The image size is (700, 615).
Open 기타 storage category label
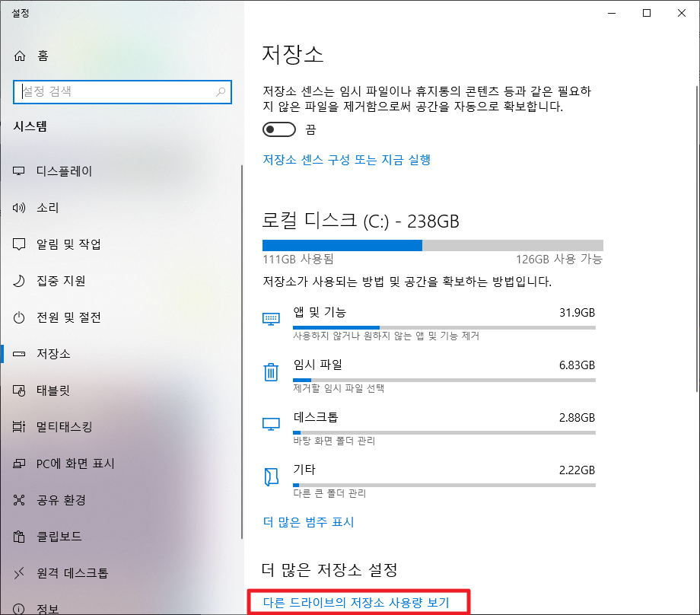[x=304, y=470]
